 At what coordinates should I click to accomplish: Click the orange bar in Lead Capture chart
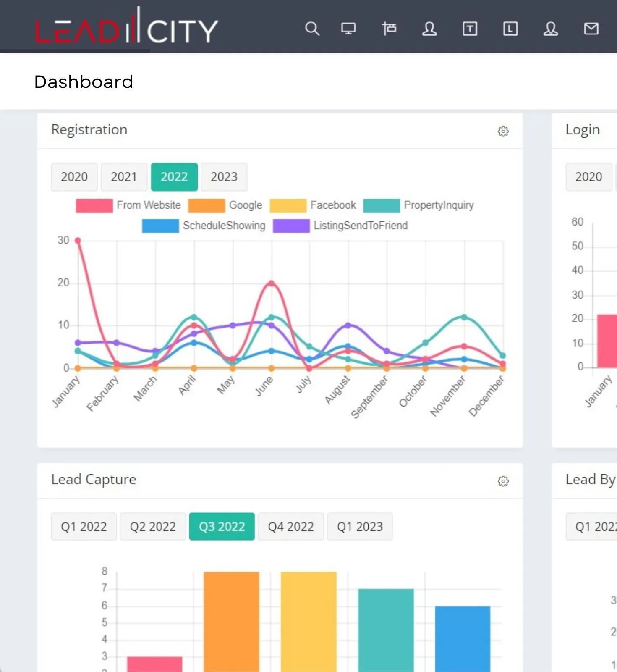tap(231, 622)
